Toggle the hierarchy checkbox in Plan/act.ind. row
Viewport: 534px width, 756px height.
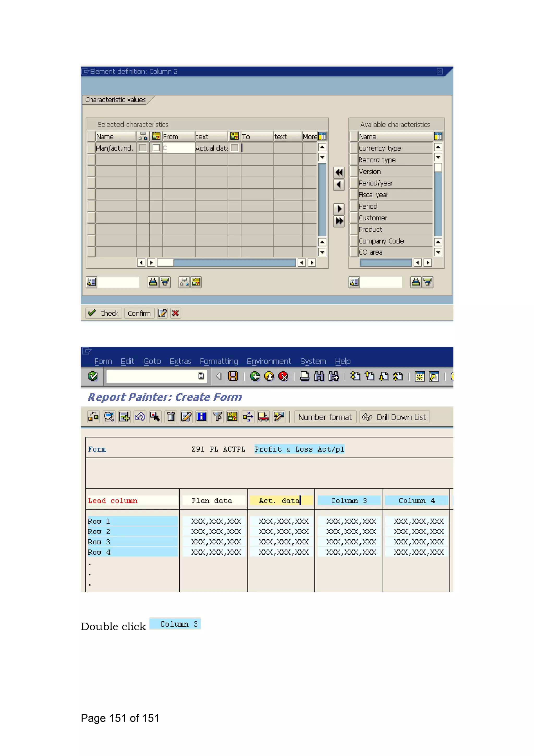[143, 148]
